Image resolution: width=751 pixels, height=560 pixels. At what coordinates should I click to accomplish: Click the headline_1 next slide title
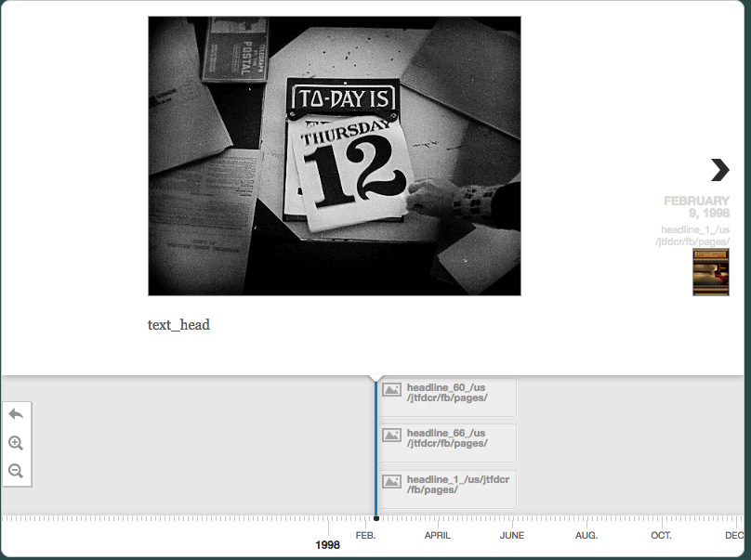pos(692,236)
